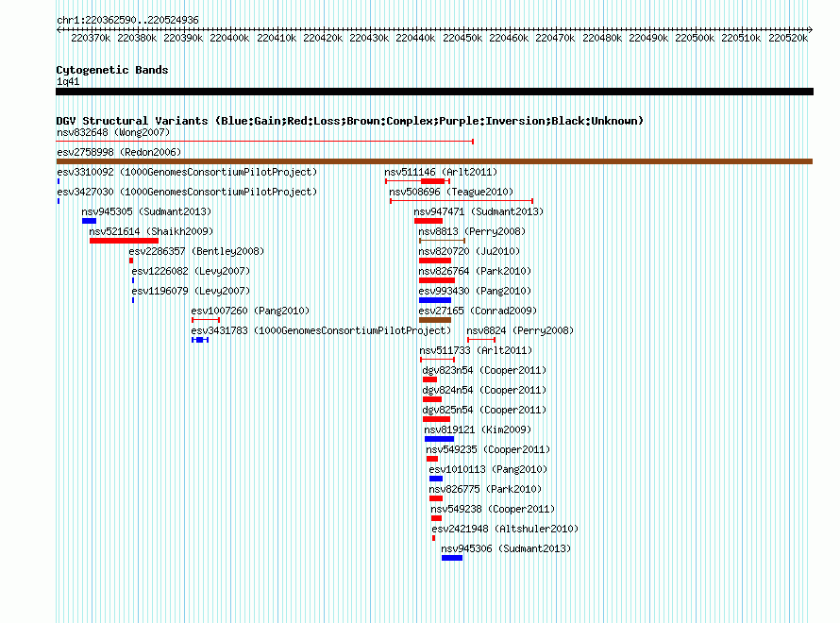Select the esv2758998 (Redon2006) label
Image resolution: width=840 pixels, height=623 pixels.
[119, 152]
